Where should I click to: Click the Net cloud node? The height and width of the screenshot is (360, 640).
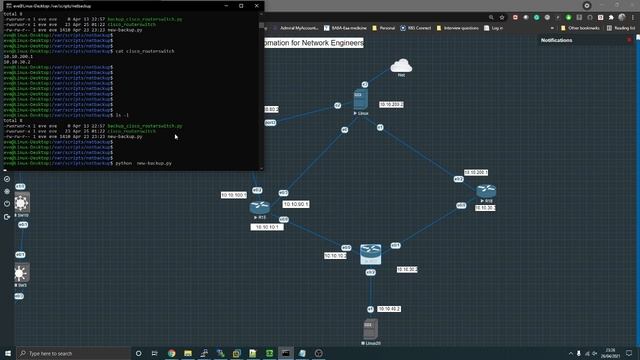(x=401, y=66)
